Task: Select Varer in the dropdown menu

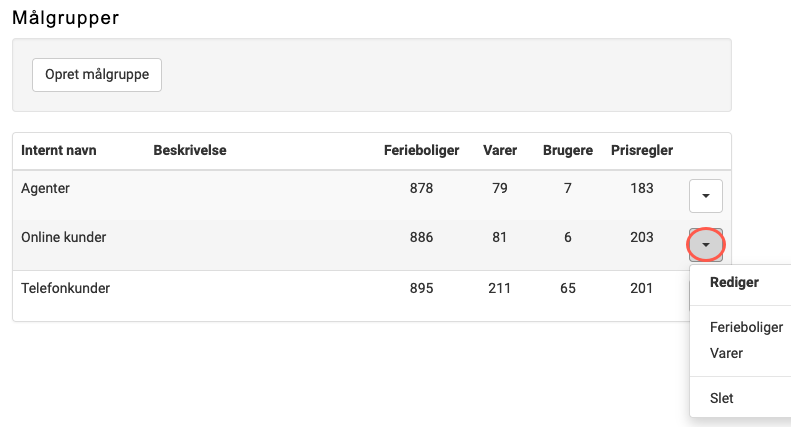Action: [726, 353]
